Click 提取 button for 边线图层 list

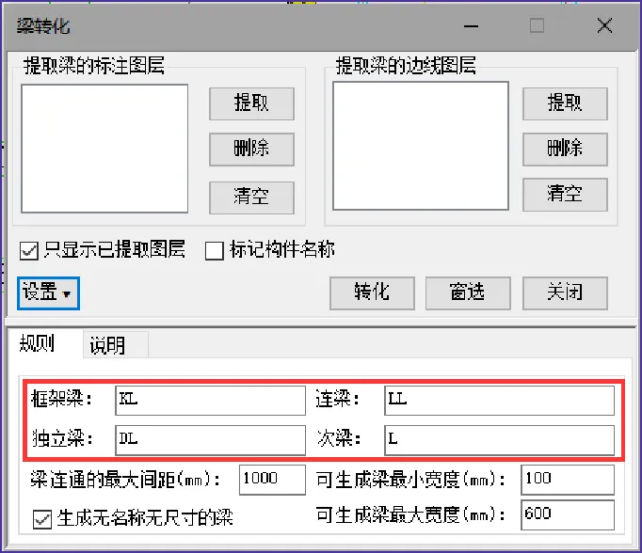[x=564, y=103]
